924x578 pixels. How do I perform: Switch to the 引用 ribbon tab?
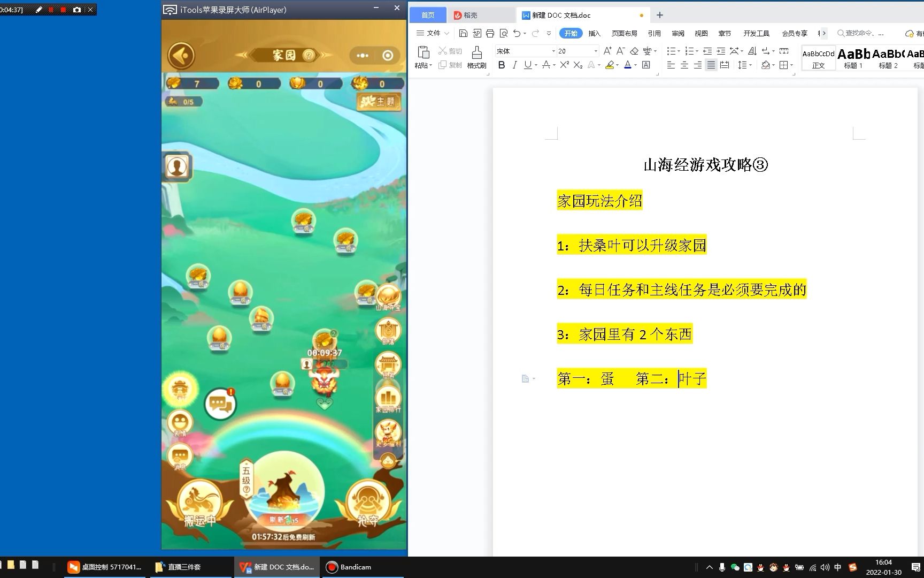654,33
